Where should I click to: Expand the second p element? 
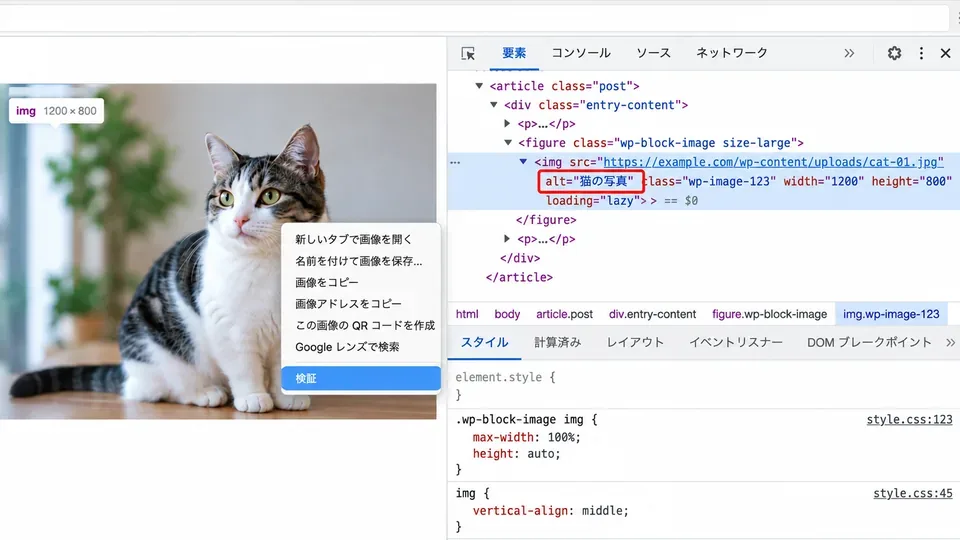507,239
